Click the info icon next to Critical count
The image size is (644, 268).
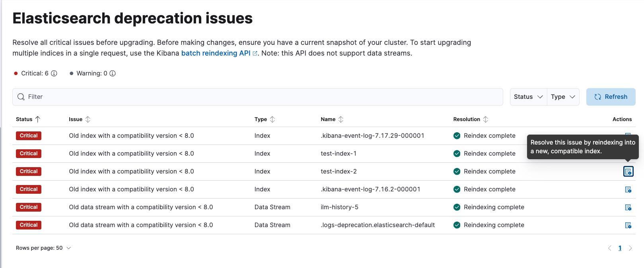point(54,73)
